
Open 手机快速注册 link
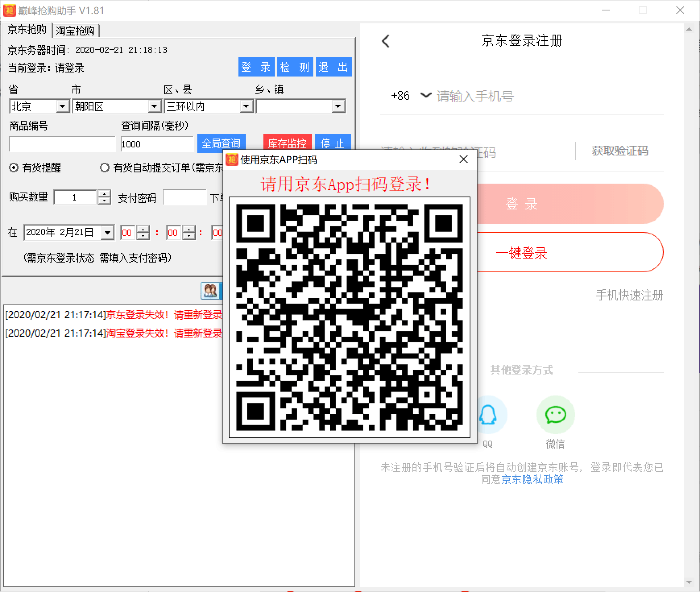pyautogui.click(x=629, y=295)
